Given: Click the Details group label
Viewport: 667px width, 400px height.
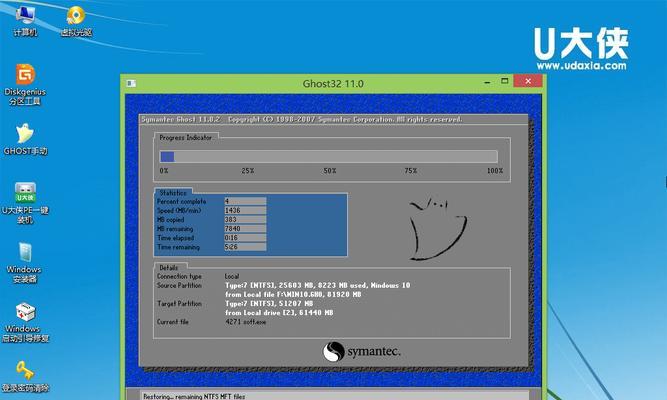Looking at the screenshot, I should pos(168,268).
